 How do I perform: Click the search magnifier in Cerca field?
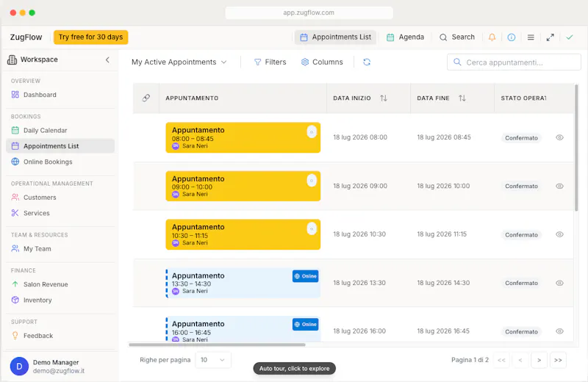[457, 62]
